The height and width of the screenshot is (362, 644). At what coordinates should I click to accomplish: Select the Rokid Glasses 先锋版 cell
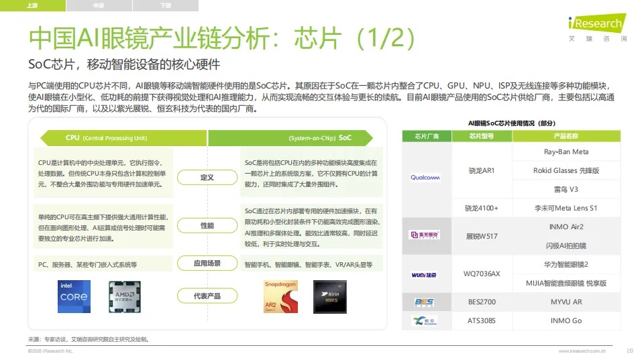[566, 171]
